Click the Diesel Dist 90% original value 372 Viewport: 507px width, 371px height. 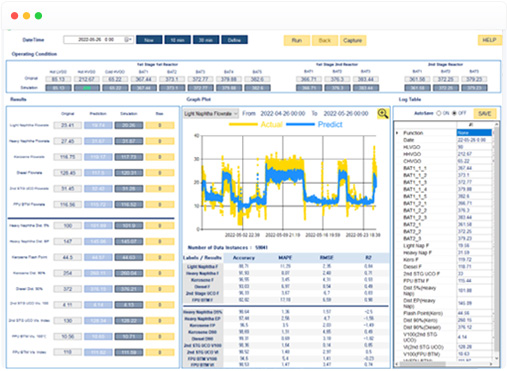68,289
